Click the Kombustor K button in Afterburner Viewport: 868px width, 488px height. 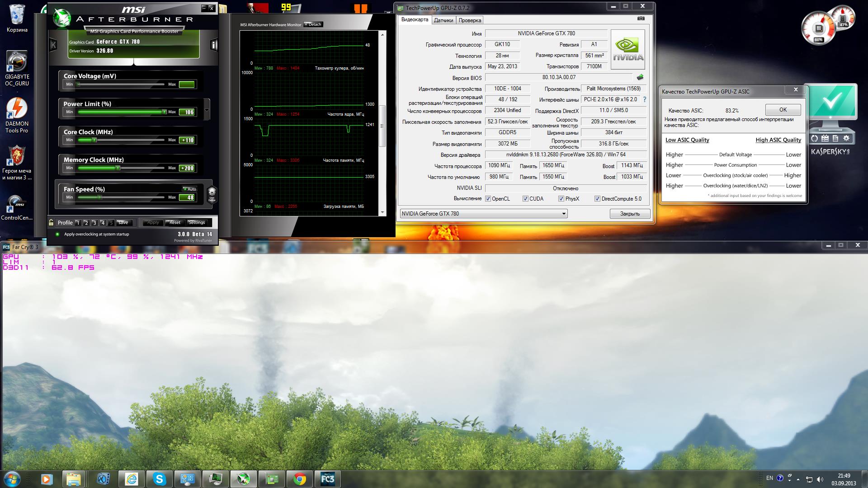click(x=53, y=44)
